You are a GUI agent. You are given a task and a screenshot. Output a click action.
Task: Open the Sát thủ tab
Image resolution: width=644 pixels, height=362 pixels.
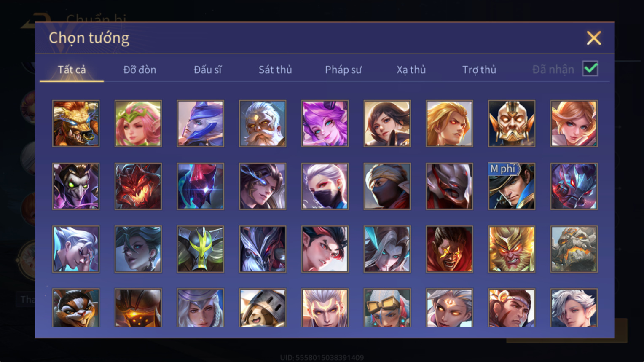click(x=275, y=70)
